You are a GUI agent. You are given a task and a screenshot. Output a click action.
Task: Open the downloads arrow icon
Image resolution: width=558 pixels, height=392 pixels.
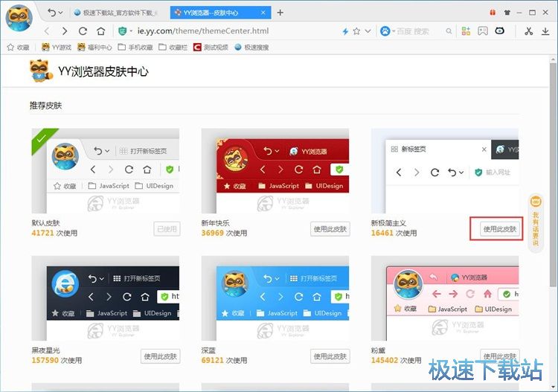click(545, 31)
